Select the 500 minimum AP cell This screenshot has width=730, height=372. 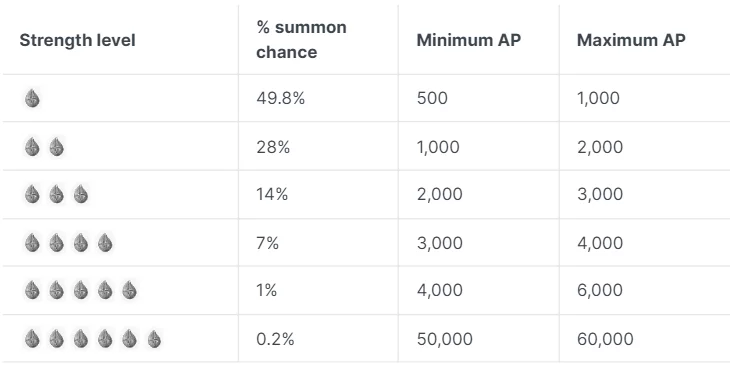tap(432, 98)
